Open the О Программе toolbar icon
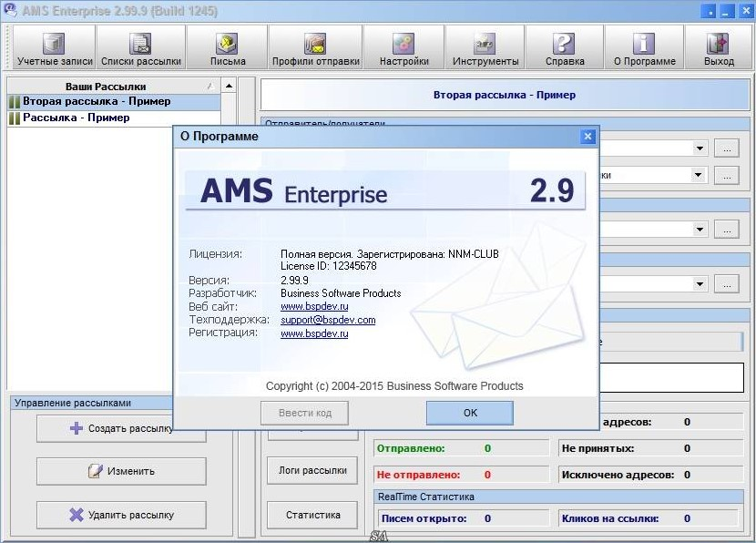Image resolution: width=756 pixels, height=543 pixels. (644, 48)
